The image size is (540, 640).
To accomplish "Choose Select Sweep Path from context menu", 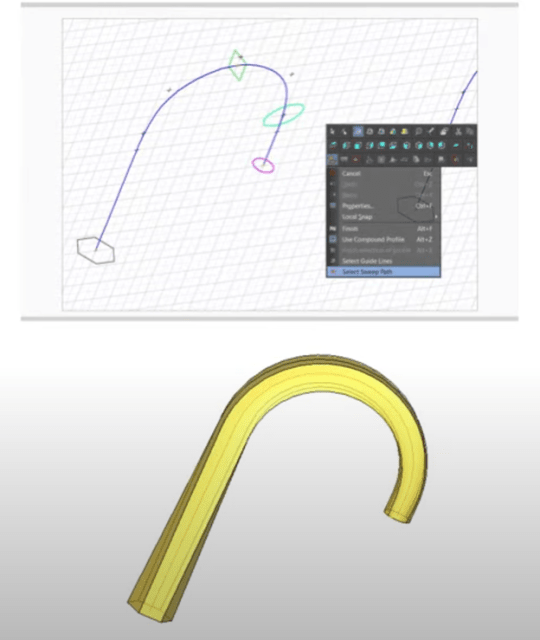I will click(383, 272).
